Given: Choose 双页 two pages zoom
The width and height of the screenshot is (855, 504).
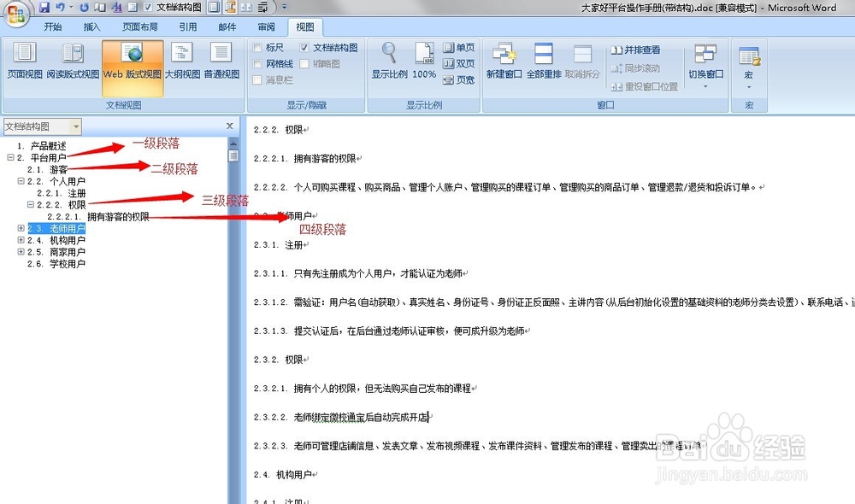Looking at the screenshot, I should 458,64.
